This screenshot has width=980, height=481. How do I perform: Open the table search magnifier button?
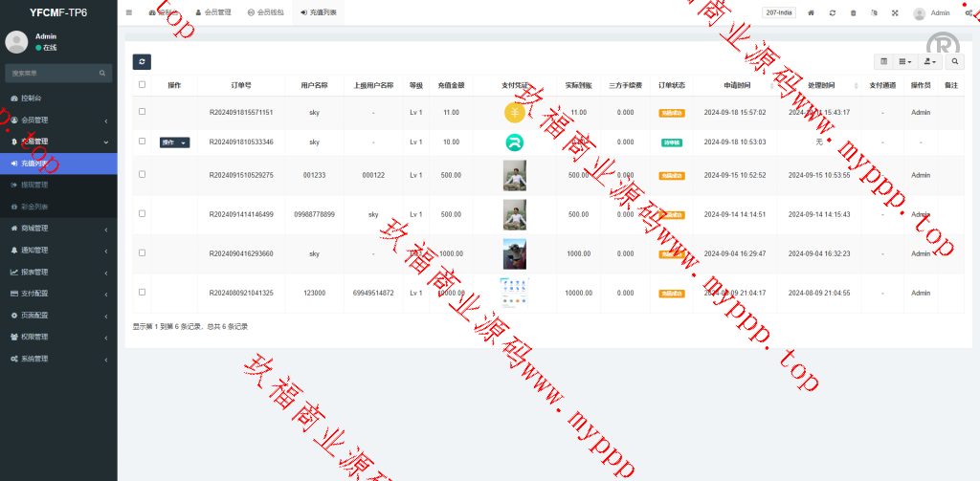(954, 61)
